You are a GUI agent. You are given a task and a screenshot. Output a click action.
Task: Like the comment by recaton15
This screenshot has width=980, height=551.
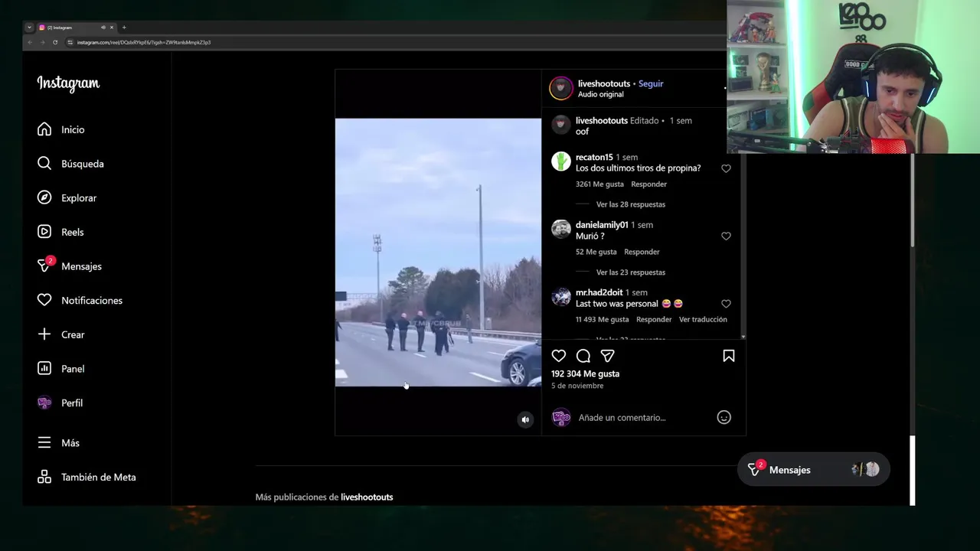click(x=726, y=168)
